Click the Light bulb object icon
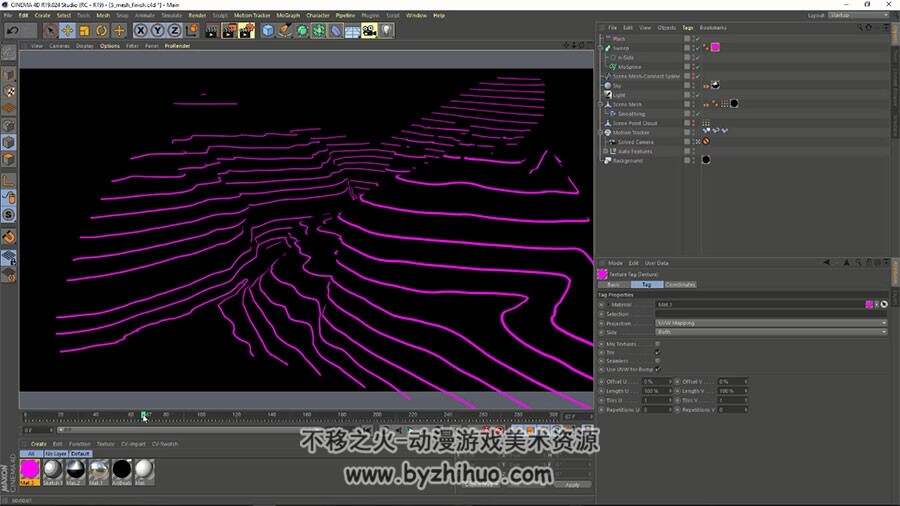900x506 pixels. click(387, 30)
